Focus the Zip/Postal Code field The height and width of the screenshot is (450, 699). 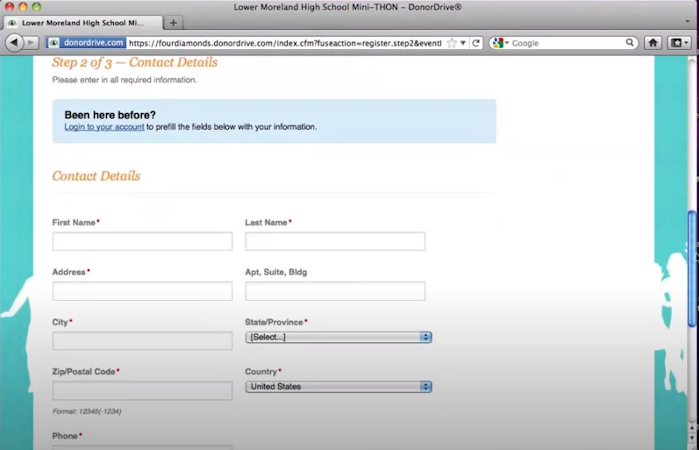point(142,391)
